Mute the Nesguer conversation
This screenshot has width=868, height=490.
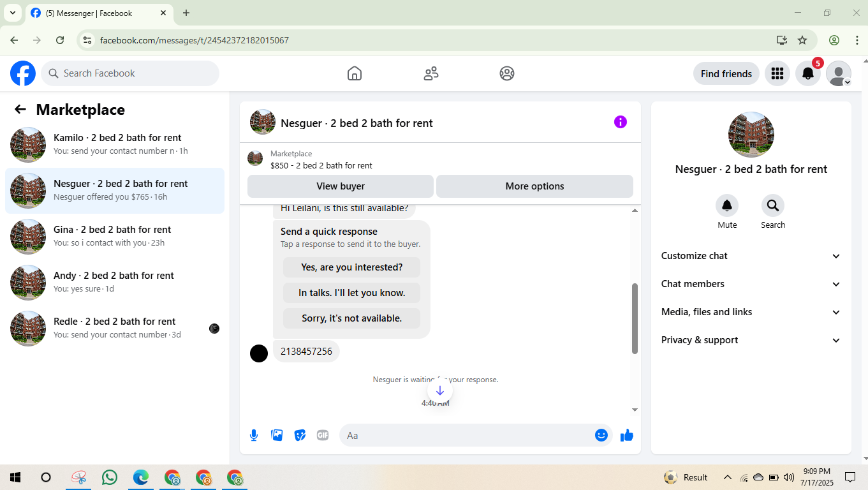tap(727, 205)
